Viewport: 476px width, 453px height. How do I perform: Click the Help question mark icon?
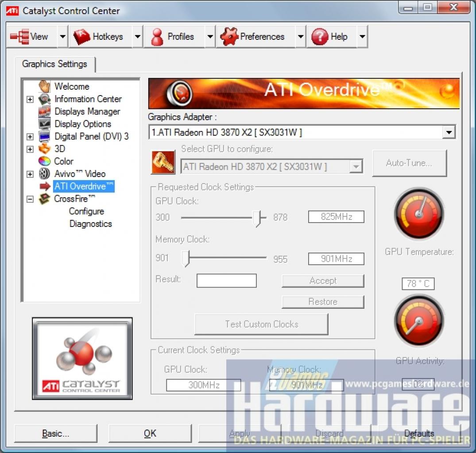coord(320,37)
